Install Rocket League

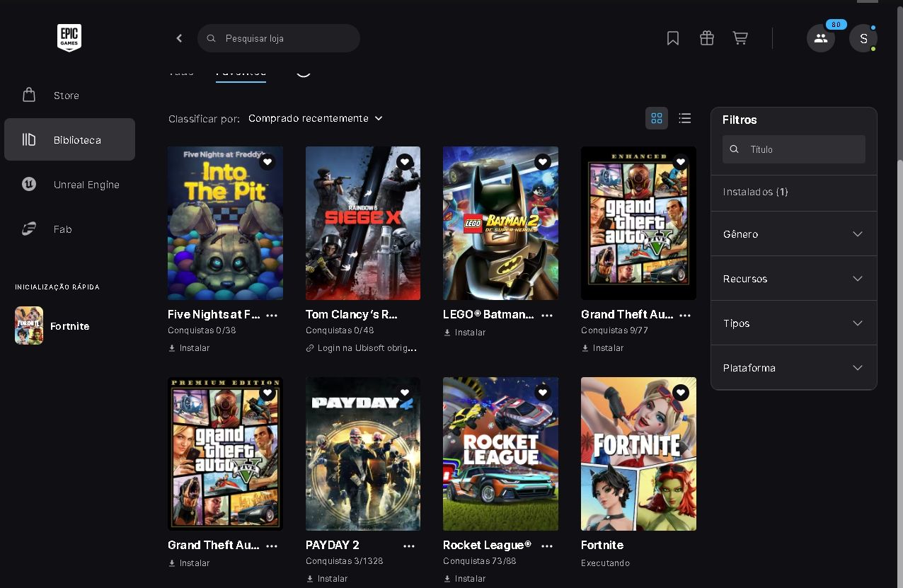click(x=464, y=579)
